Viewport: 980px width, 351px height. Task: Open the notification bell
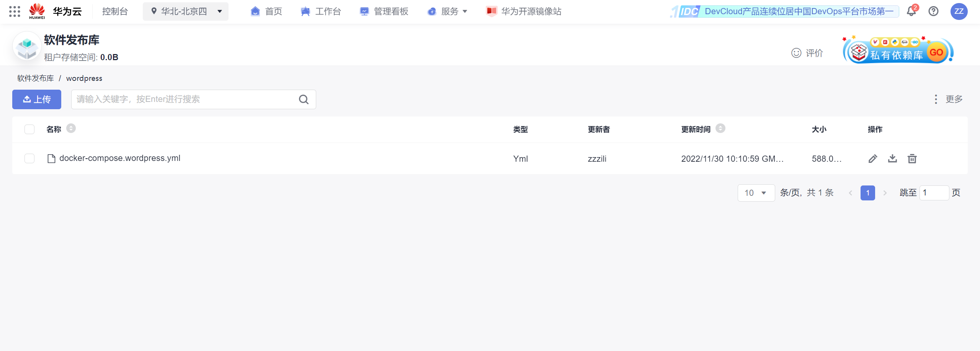pyautogui.click(x=911, y=11)
